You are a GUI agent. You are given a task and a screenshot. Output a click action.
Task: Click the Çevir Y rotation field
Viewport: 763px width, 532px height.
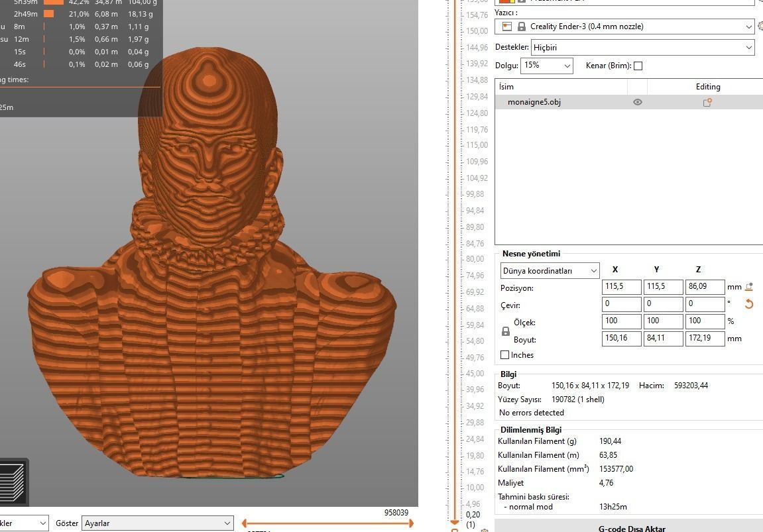pos(664,304)
